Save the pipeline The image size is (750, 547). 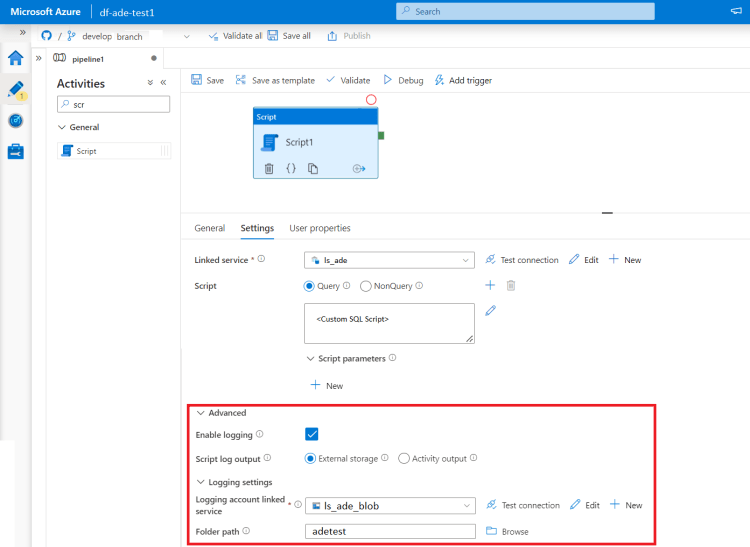point(208,80)
